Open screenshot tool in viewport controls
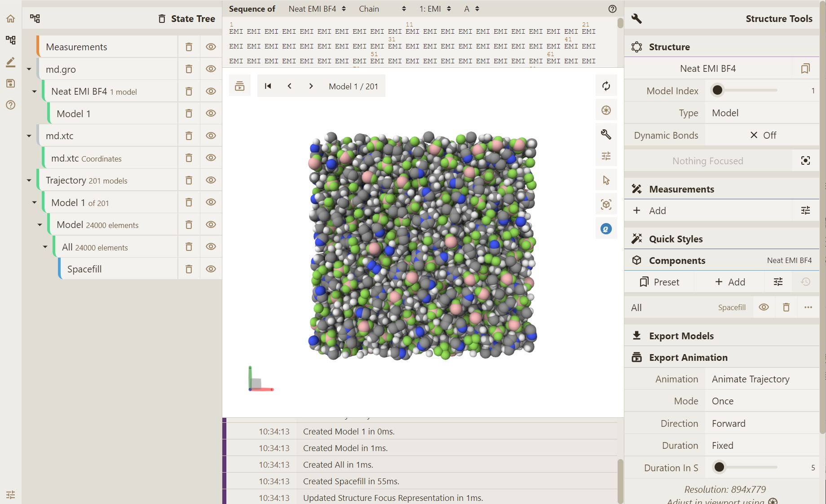Image resolution: width=826 pixels, height=504 pixels. pyautogui.click(x=606, y=110)
